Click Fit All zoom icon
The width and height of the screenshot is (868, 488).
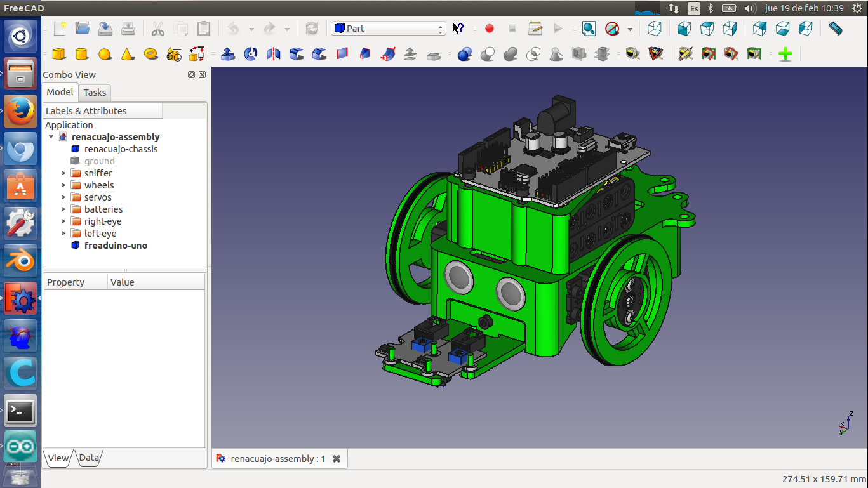pos(589,29)
